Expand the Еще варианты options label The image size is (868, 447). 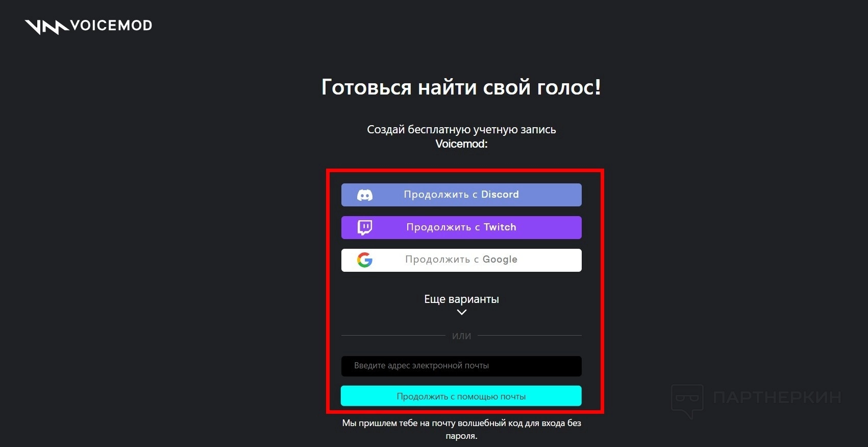461,299
